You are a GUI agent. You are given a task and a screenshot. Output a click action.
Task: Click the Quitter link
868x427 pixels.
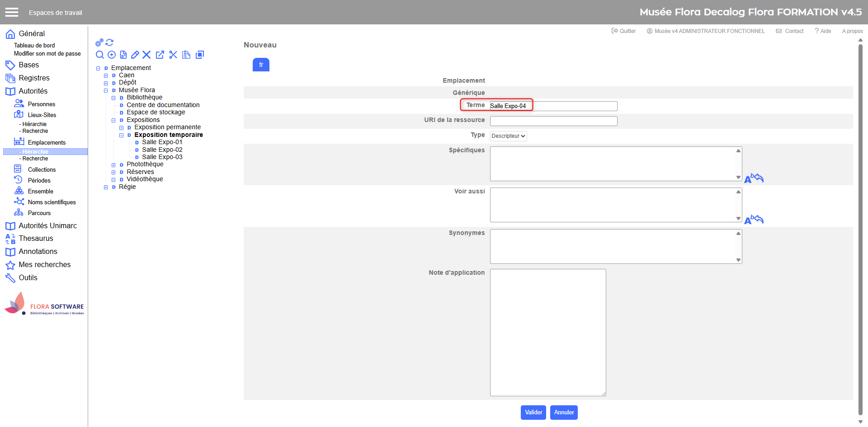tap(624, 31)
